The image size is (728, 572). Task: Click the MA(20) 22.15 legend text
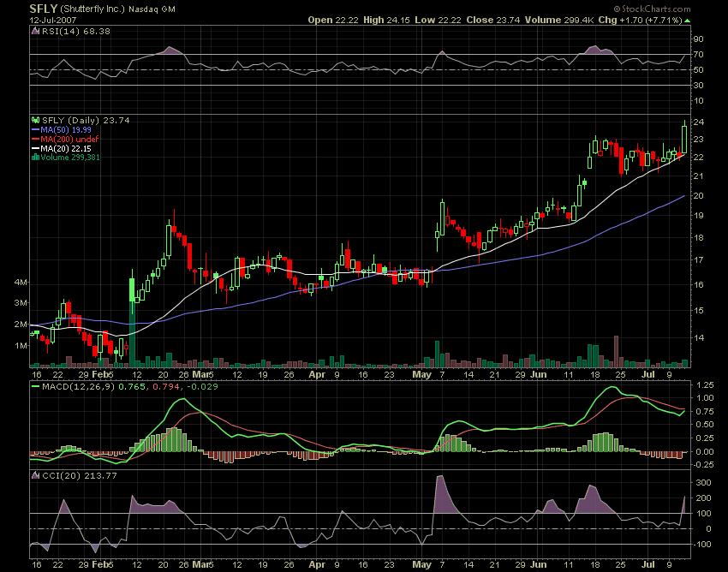[x=66, y=149]
